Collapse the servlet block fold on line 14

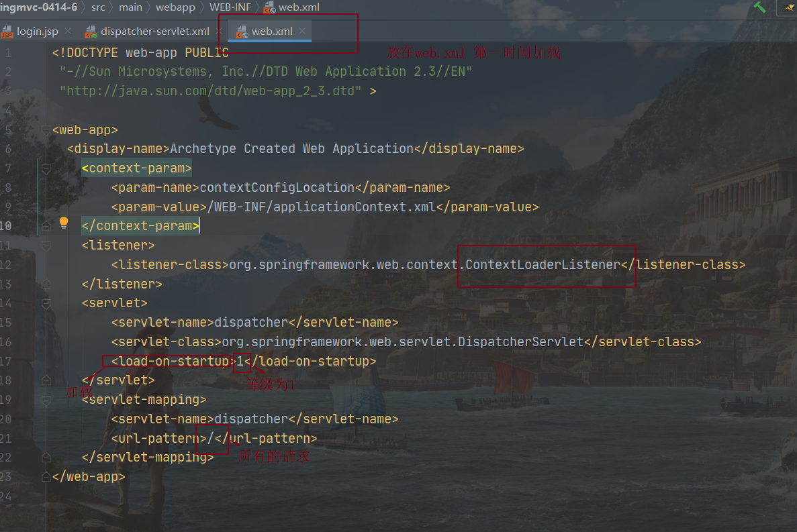point(46,303)
